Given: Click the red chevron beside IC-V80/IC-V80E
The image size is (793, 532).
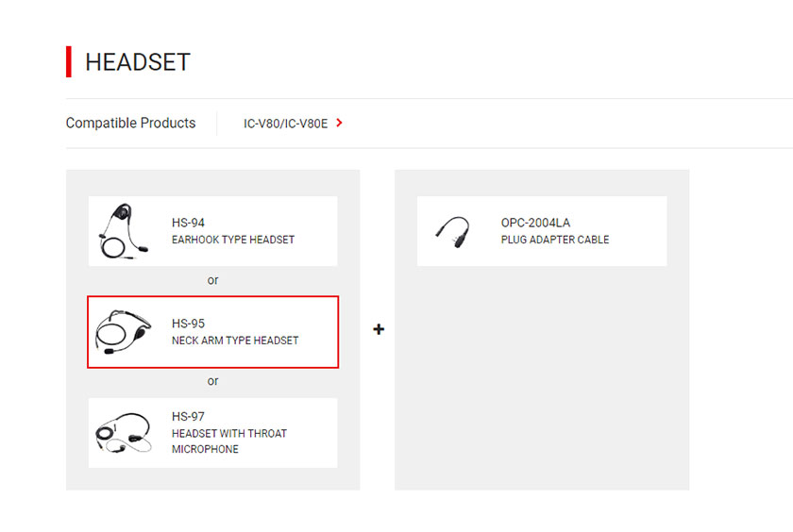Looking at the screenshot, I should coord(339,123).
